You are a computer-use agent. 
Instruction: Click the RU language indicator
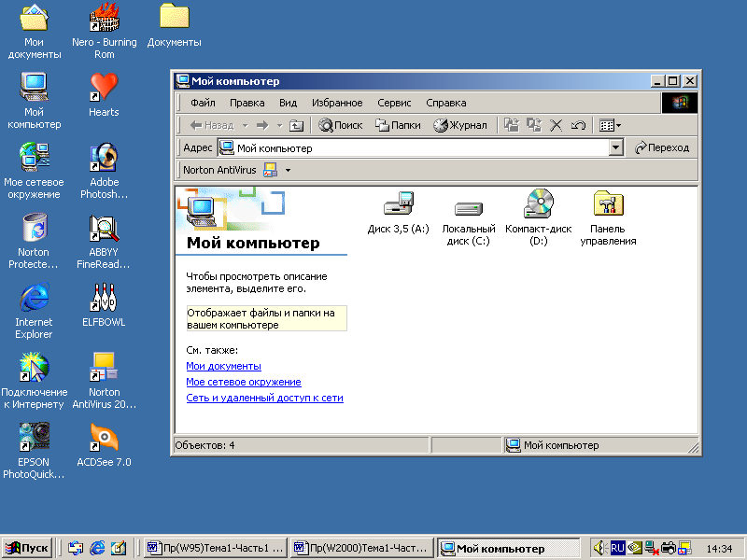(617, 548)
